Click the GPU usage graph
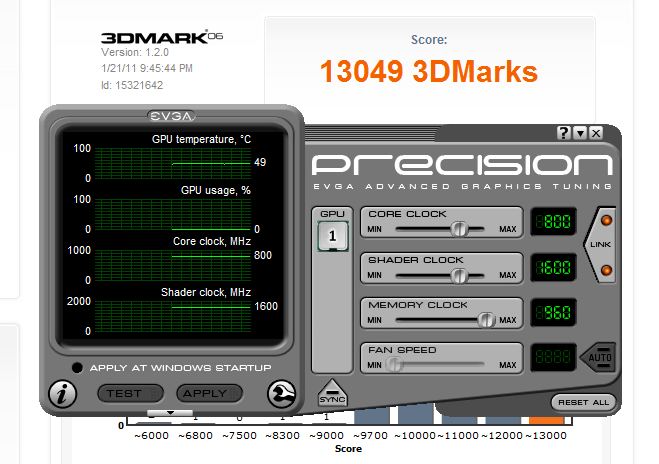 (173, 214)
